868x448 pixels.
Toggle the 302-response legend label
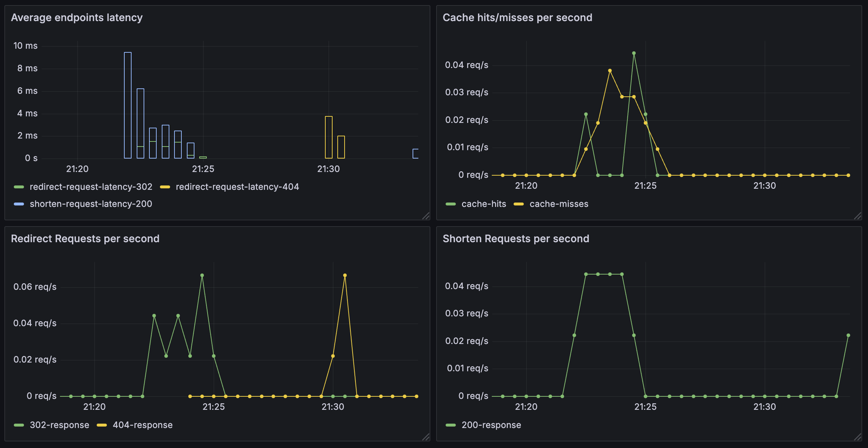pyautogui.click(x=59, y=425)
